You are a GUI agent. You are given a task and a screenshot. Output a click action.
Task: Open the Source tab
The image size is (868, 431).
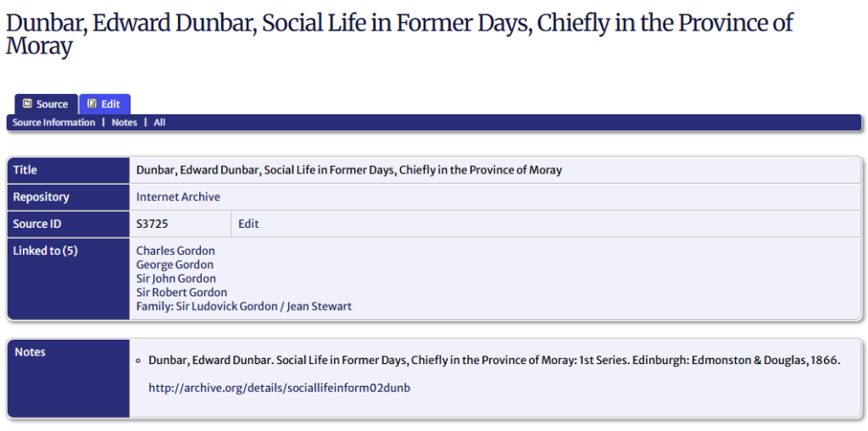[x=46, y=104]
